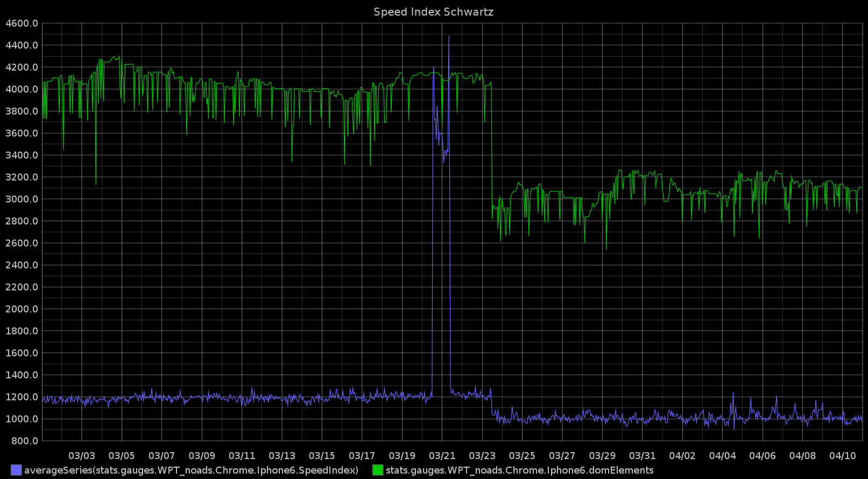
Task: Click the 03/15 date label
Action: tap(322, 456)
